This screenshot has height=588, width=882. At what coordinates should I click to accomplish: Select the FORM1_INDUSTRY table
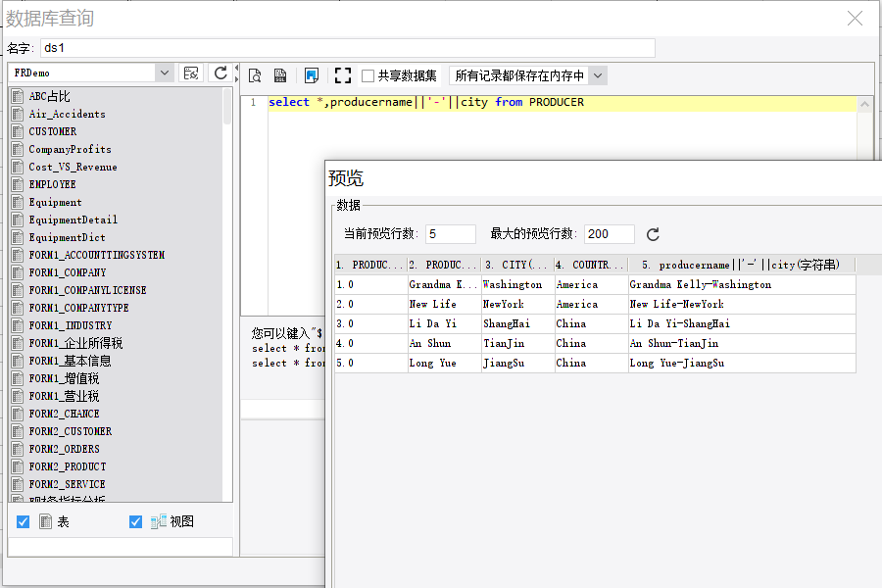[71, 325]
